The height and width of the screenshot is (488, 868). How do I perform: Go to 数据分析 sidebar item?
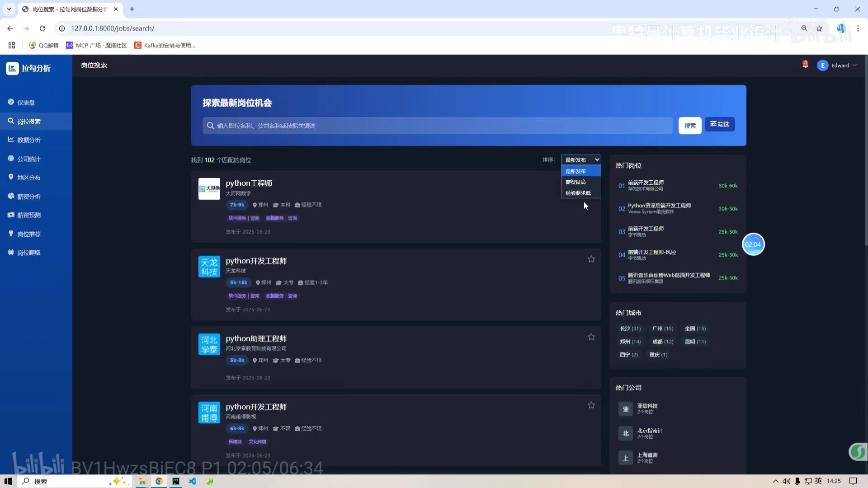[x=28, y=140]
